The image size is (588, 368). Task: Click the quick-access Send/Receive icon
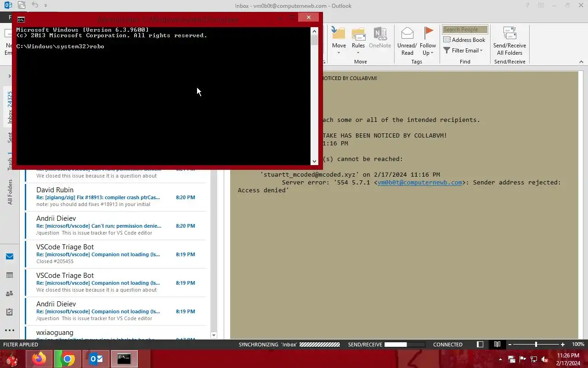[x=22, y=6]
